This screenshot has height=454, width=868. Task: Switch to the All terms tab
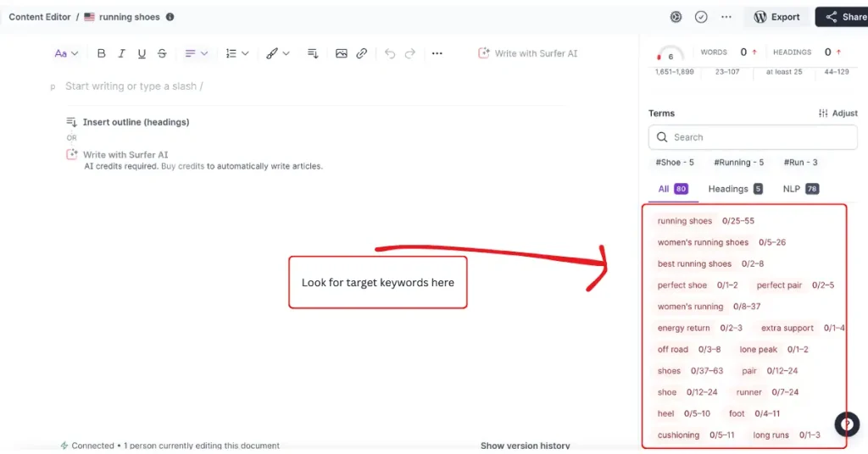tap(672, 189)
